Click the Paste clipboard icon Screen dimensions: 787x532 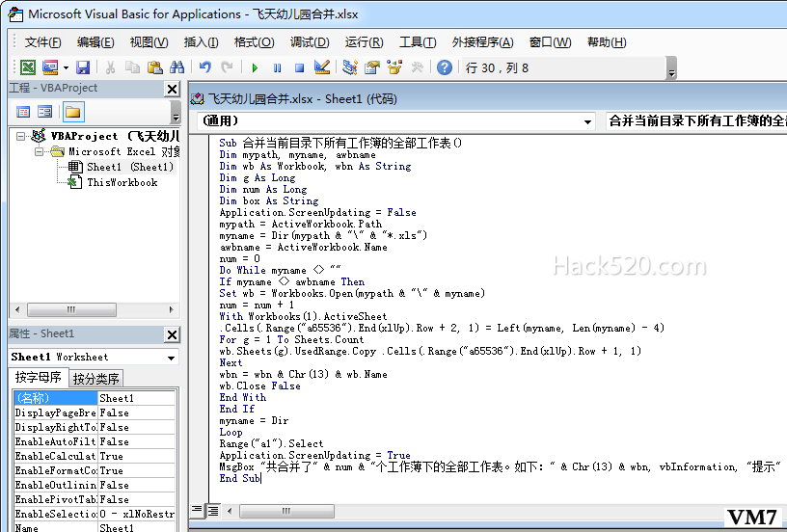pyautogui.click(x=155, y=67)
